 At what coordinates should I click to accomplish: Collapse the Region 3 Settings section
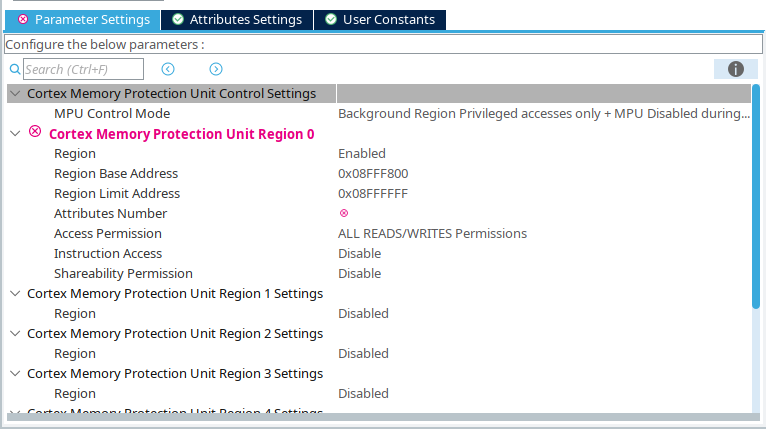pos(15,373)
